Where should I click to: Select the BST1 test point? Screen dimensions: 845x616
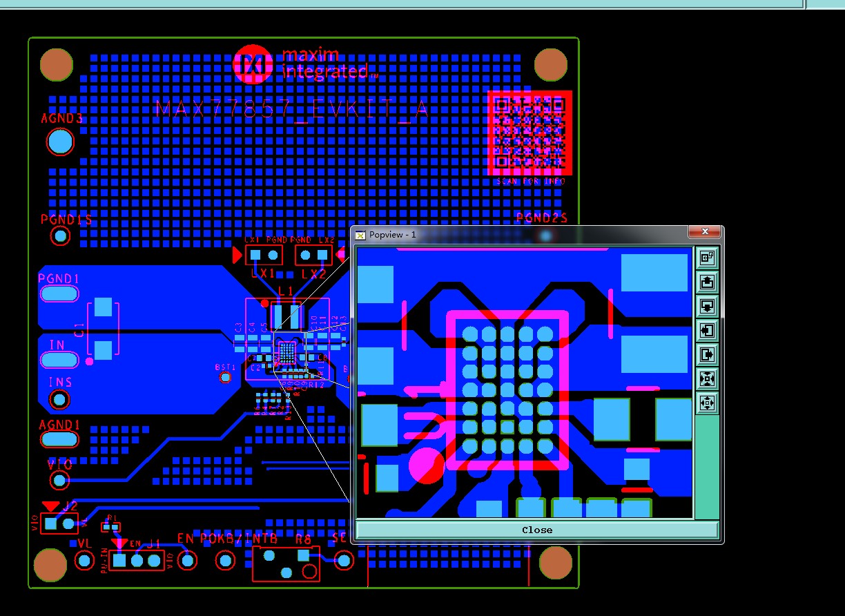[x=225, y=377]
